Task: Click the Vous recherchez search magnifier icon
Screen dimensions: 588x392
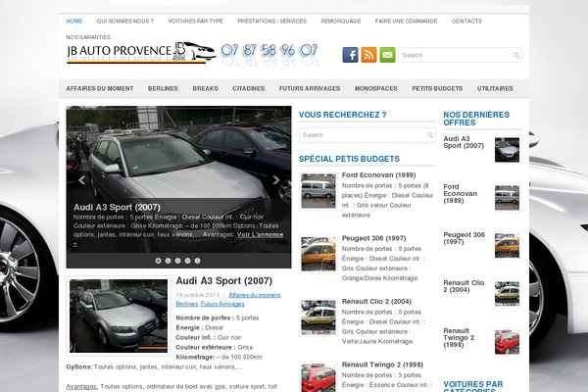Action: pos(430,135)
